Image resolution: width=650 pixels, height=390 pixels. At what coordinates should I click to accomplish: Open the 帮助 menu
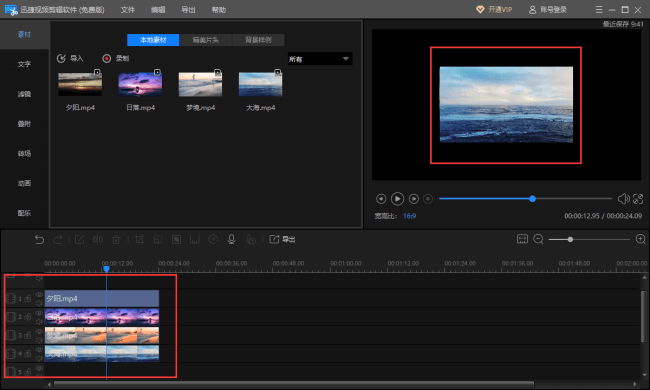click(219, 10)
